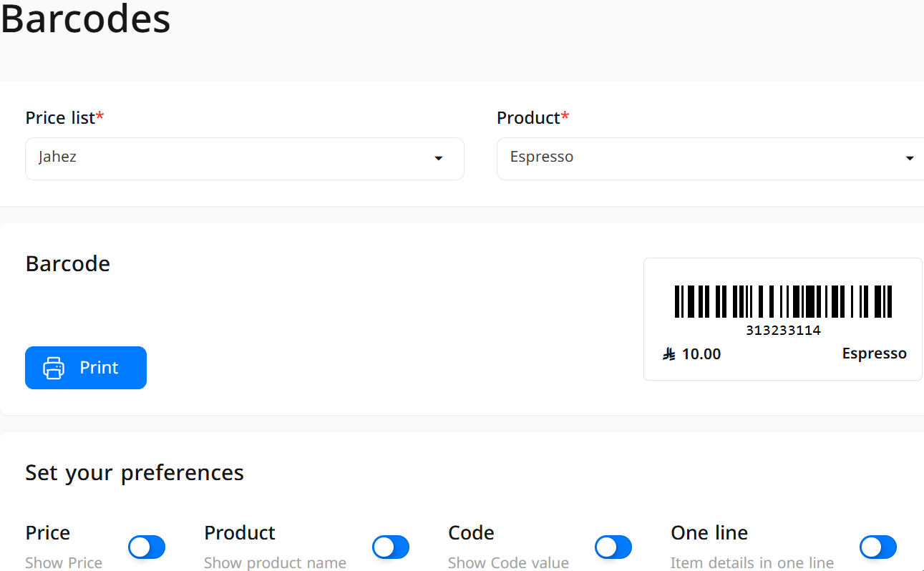Click the barcode image in the preview
The image size is (924, 571).
click(x=783, y=301)
